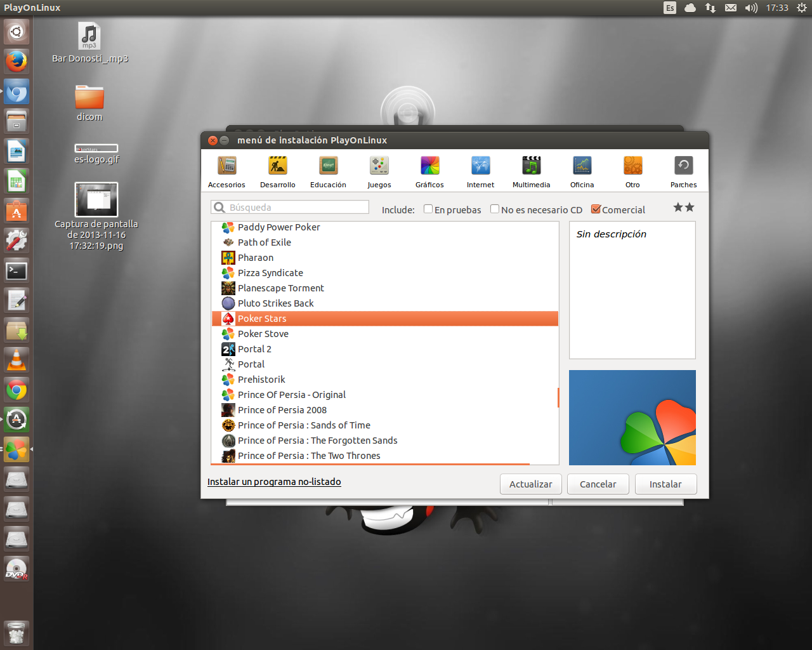Select Path of Exile in the list
This screenshot has height=650, width=812.
(x=384, y=242)
